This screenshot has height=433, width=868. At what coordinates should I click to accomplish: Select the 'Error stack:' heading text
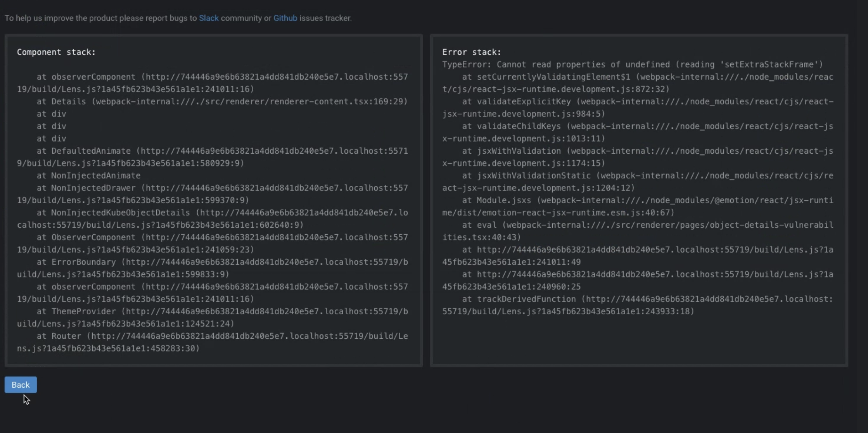coord(472,52)
